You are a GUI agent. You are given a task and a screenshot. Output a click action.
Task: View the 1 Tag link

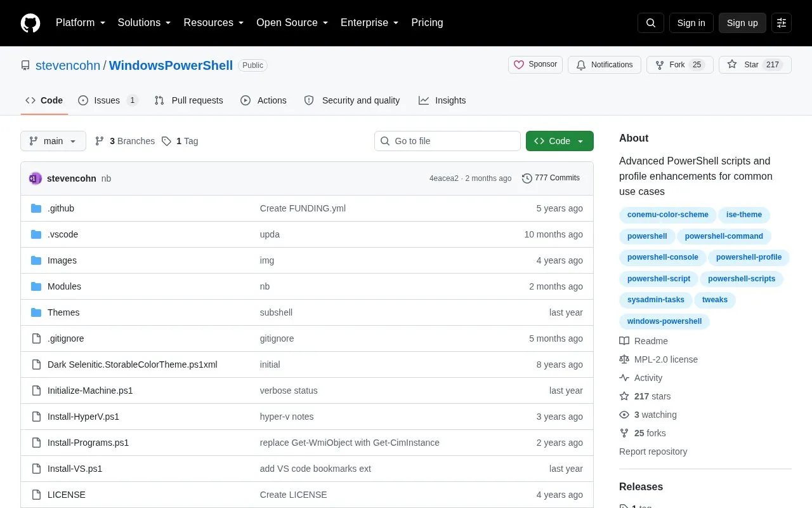point(180,141)
